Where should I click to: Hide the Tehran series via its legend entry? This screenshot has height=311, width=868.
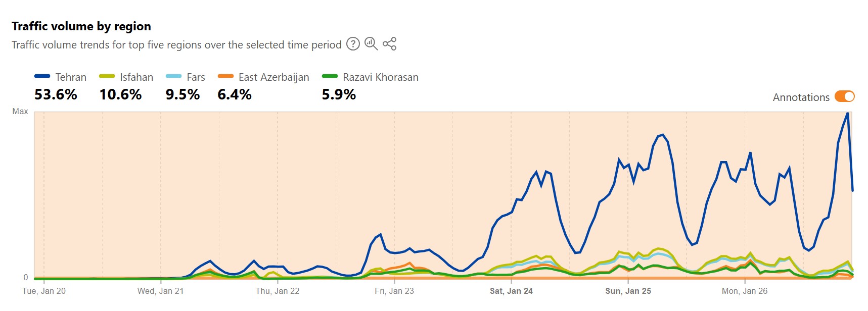pyautogui.click(x=71, y=77)
